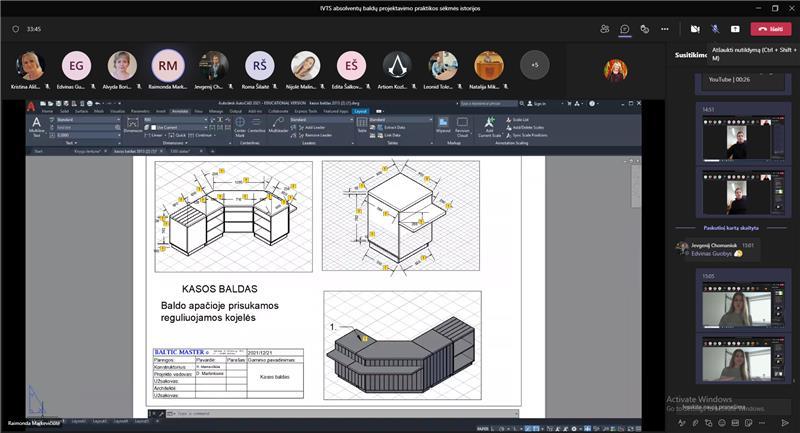Open the Home ribbon tab
Viewport: 800px width, 433px height.
tap(47, 111)
